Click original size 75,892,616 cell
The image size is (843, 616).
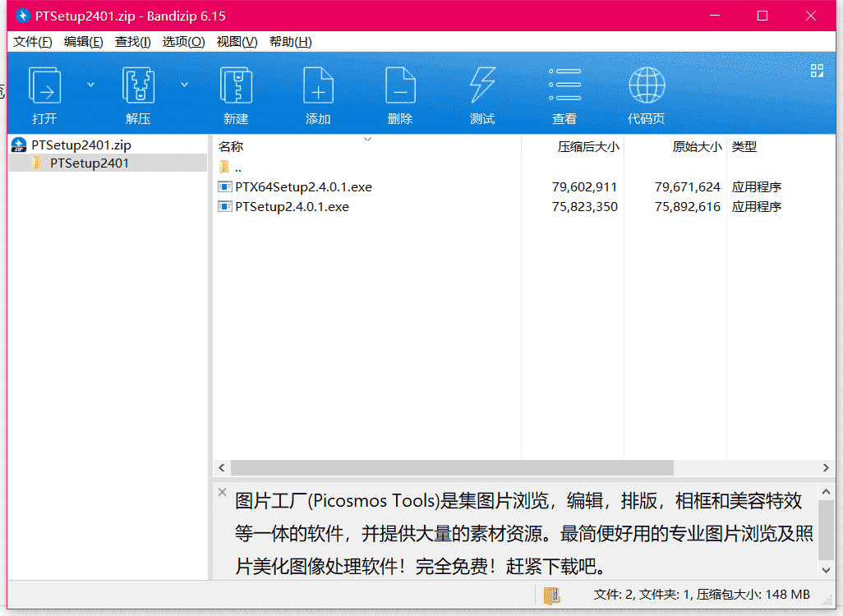688,206
